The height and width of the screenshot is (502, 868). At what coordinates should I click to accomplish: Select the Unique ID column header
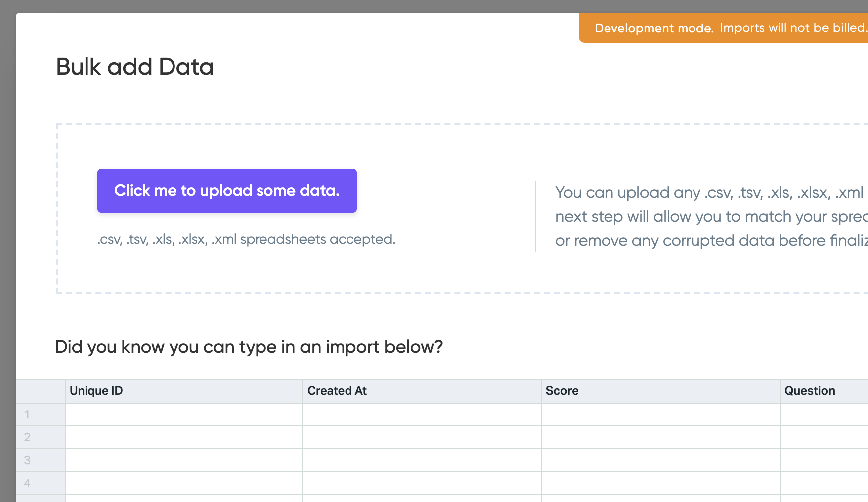click(x=184, y=391)
